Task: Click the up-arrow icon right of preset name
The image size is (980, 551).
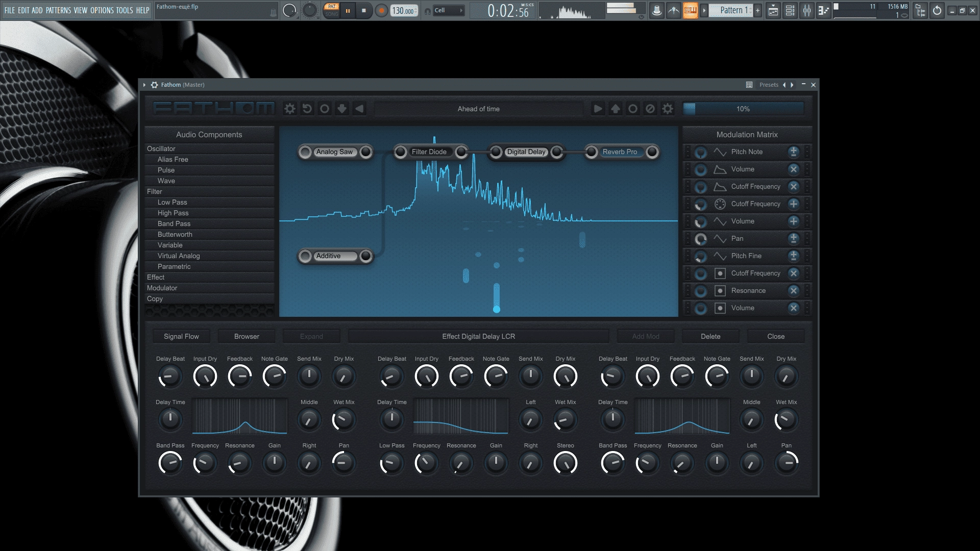Action: [x=615, y=109]
